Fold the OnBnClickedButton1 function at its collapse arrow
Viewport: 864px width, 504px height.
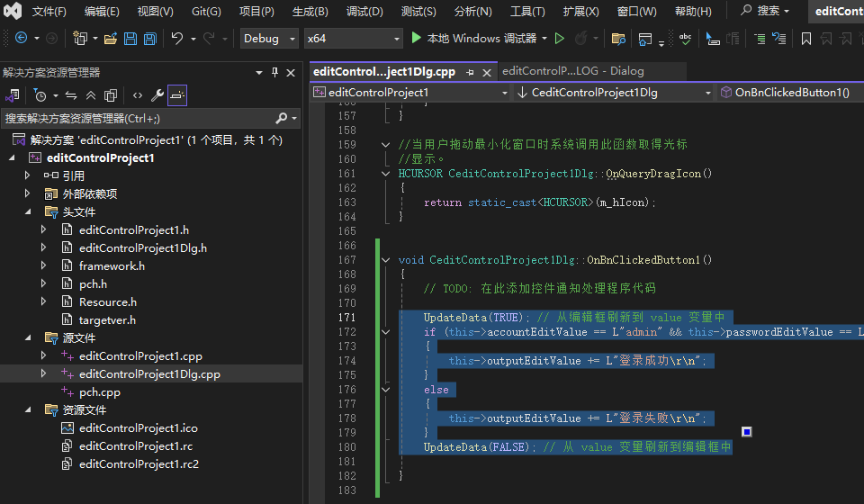click(x=386, y=260)
